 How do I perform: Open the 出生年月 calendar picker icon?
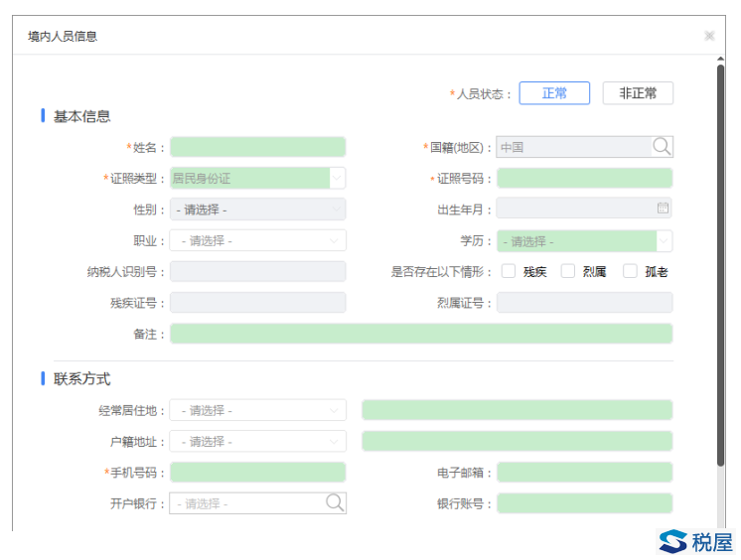(x=663, y=208)
